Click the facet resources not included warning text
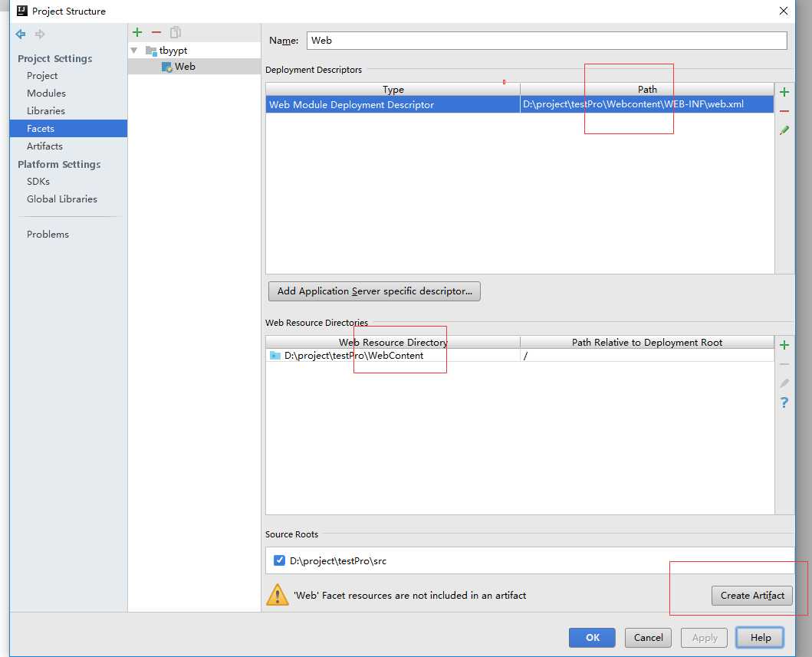 pos(409,596)
